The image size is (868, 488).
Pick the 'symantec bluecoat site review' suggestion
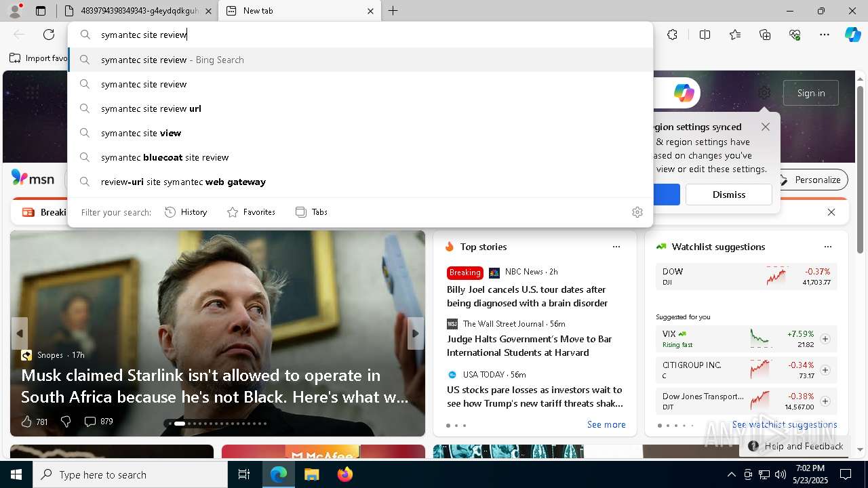(x=361, y=157)
